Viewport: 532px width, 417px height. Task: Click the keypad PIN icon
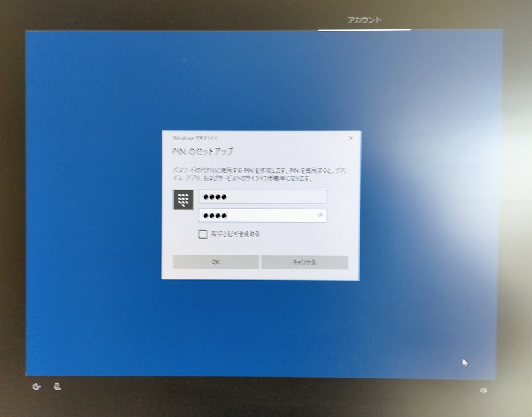183,200
